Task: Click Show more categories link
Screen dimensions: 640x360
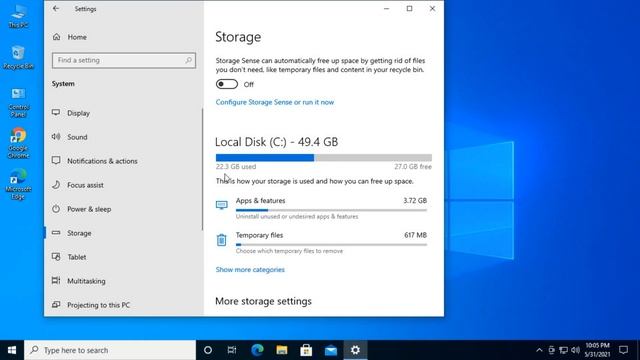Action: [x=250, y=270]
